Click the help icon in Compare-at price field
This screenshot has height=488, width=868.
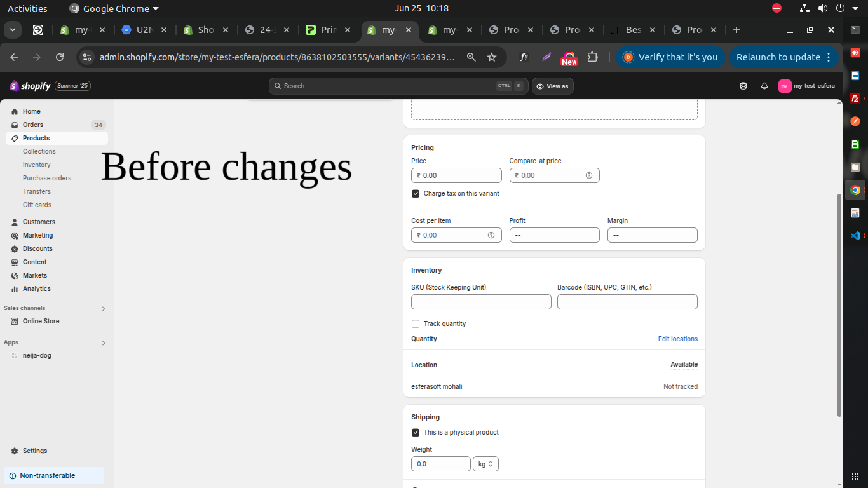(x=588, y=175)
